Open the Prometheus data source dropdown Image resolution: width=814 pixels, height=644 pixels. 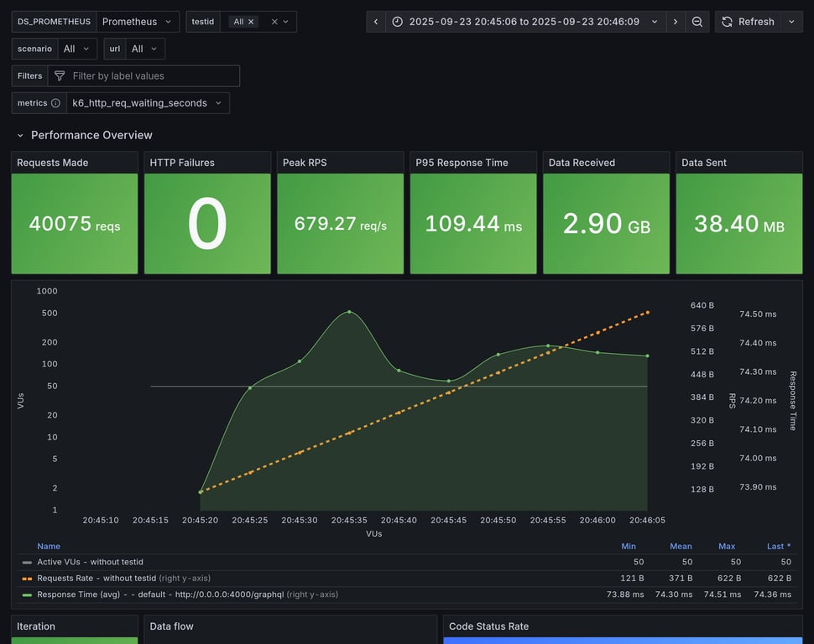137,22
